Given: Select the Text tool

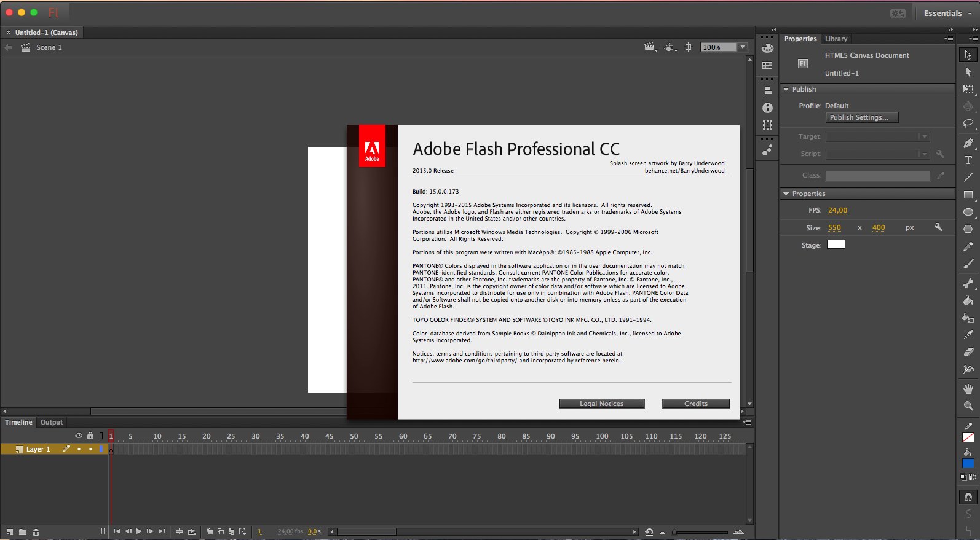Looking at the screenshot, I should [x=968, y=160].
